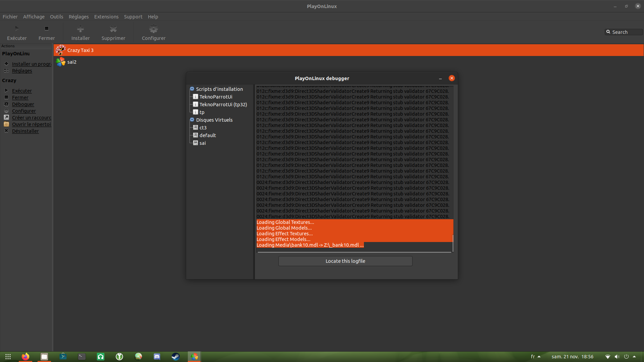This screenshot has height=362, width=644.
Task: Click 'Ouvrir le répertoire' sidebar link
Action: pyautogui.click(x=32, y=124)
